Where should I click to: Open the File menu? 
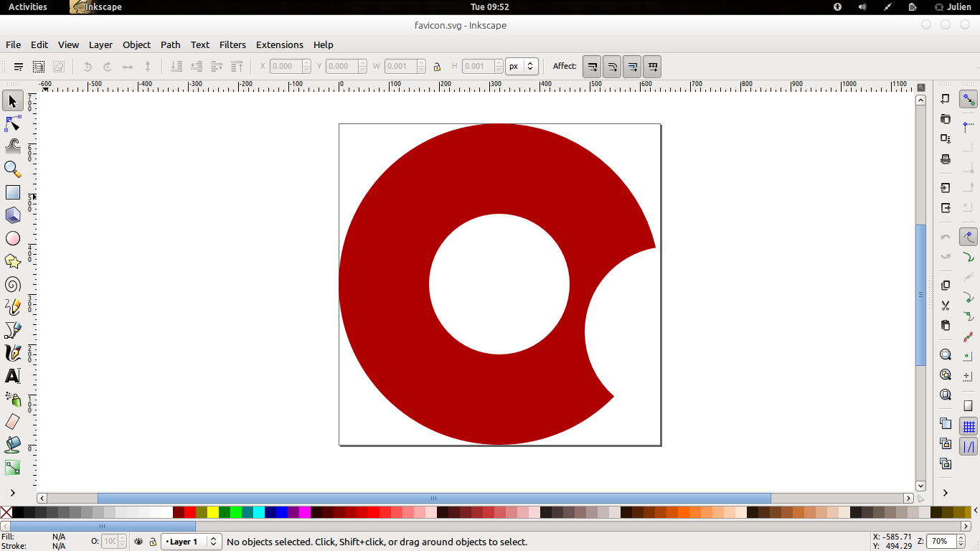(x=13, y=44)
